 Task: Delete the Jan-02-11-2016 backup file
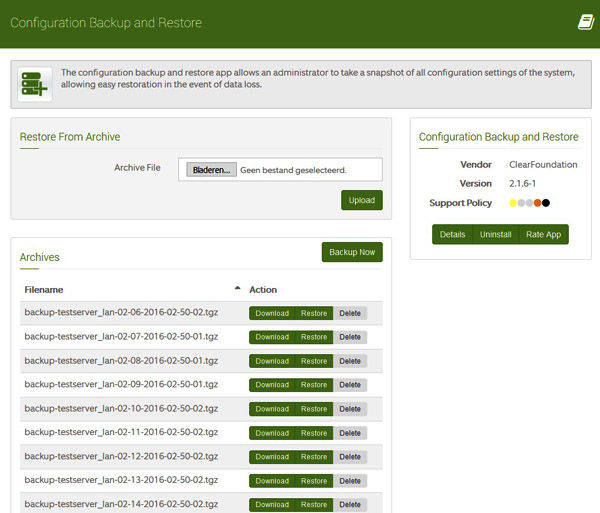pos(350,433)
